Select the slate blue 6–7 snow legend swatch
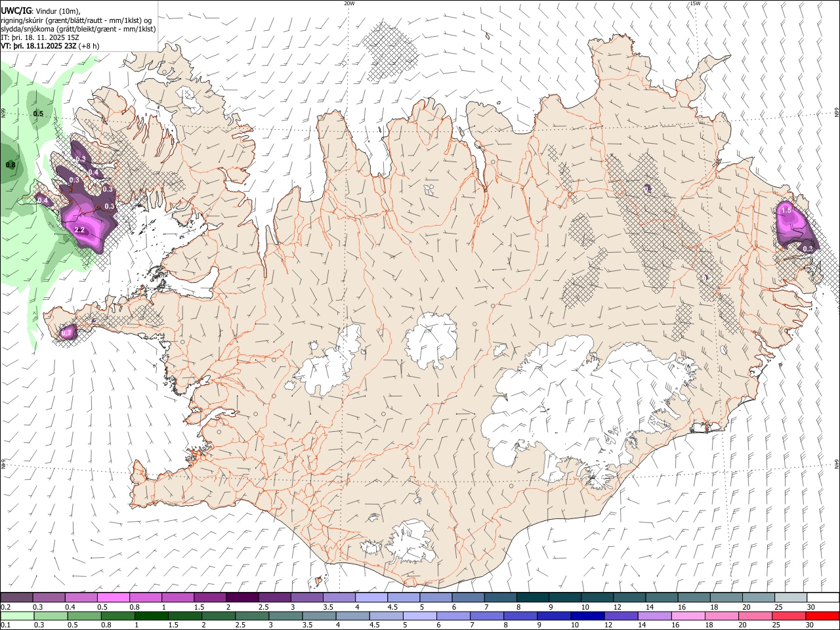Viewport: 840px width, 630px height. (x=469, y=598)
